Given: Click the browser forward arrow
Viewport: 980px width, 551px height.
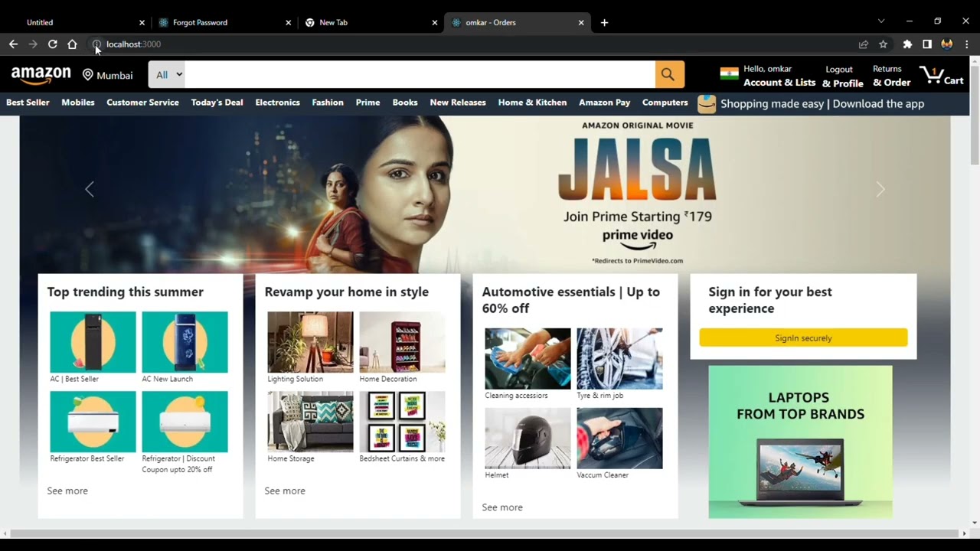Looking at the screenshot, I should pyautogui.click(x=33, y=44).
